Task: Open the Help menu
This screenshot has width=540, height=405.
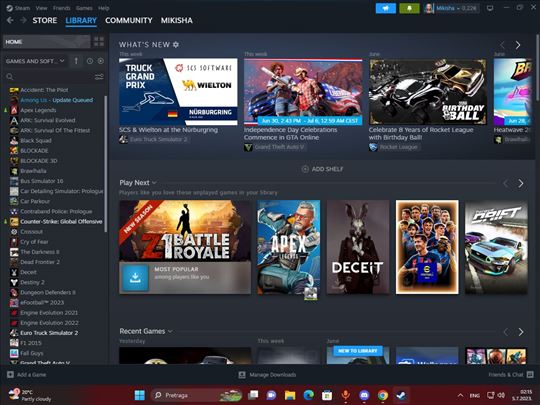Action: point(104,8)
